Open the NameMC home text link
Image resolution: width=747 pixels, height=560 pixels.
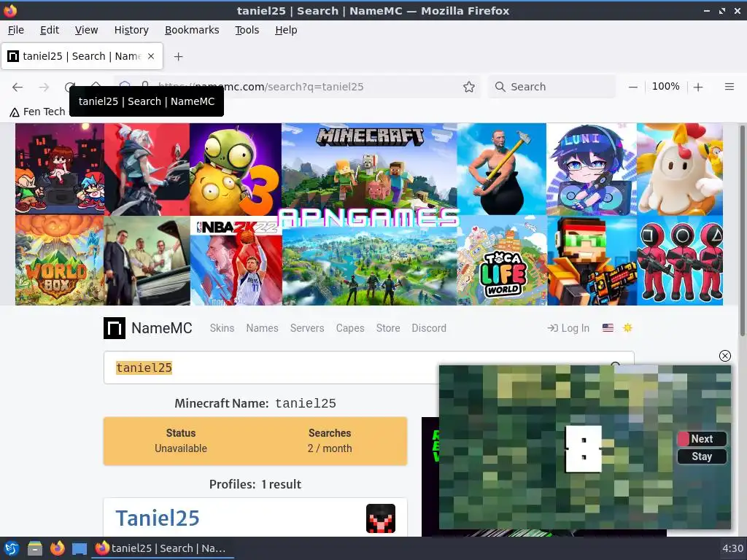click(161, 328)
